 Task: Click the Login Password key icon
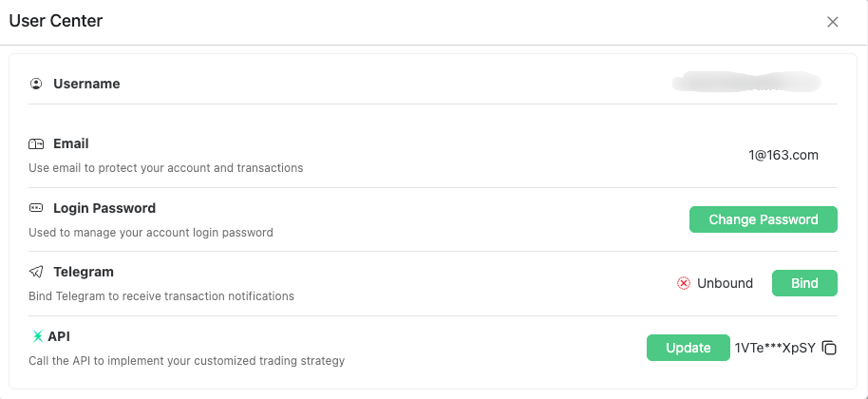coord(36,208)
